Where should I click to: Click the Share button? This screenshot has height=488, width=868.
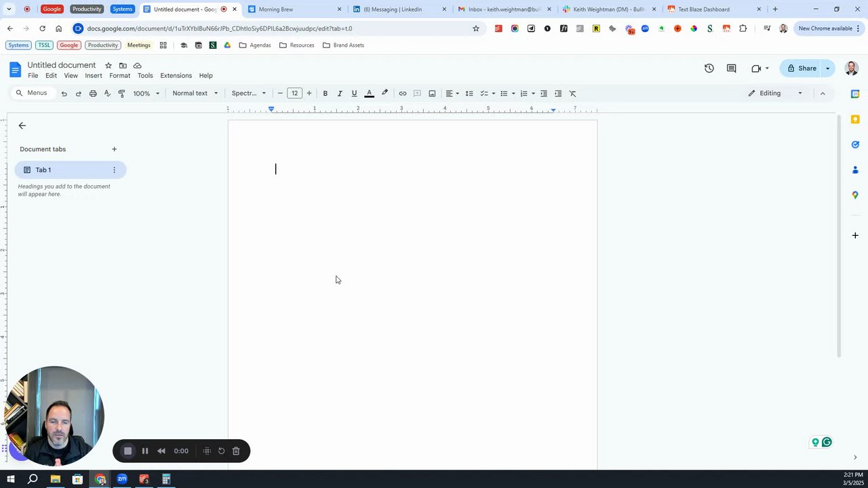802,68
